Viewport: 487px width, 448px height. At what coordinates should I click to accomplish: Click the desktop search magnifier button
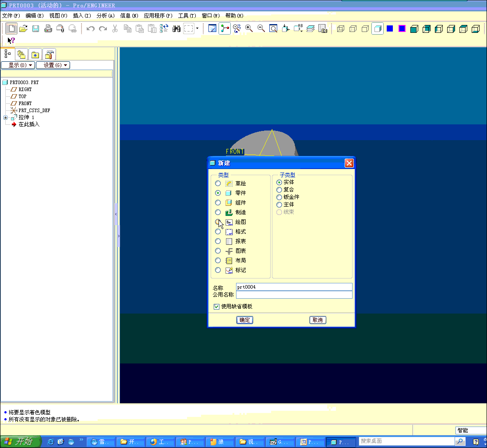click(x=460, y=441)
